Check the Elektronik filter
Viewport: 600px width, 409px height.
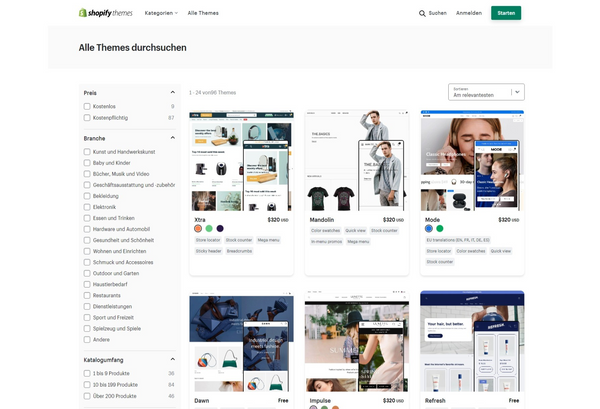[87, 207]
